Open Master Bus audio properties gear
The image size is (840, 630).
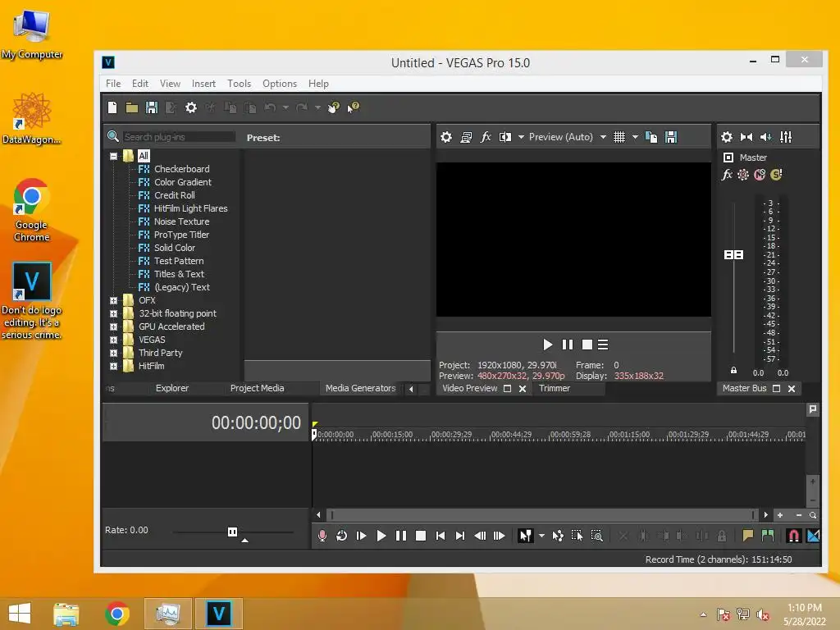[727, 137]
